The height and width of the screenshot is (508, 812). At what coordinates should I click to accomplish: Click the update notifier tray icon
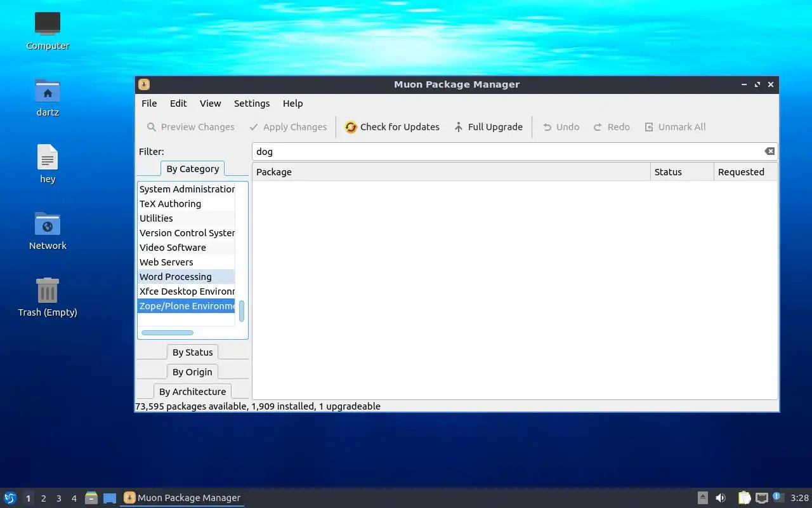point(778,497)
